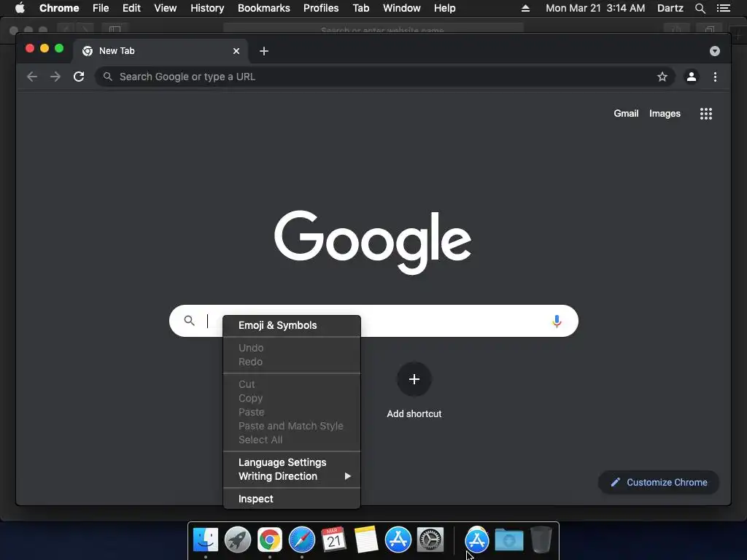Open Calendar from the dock
The width and height of the screenshot is (747, 560).
pyautogui.click(x=333, y=540)
